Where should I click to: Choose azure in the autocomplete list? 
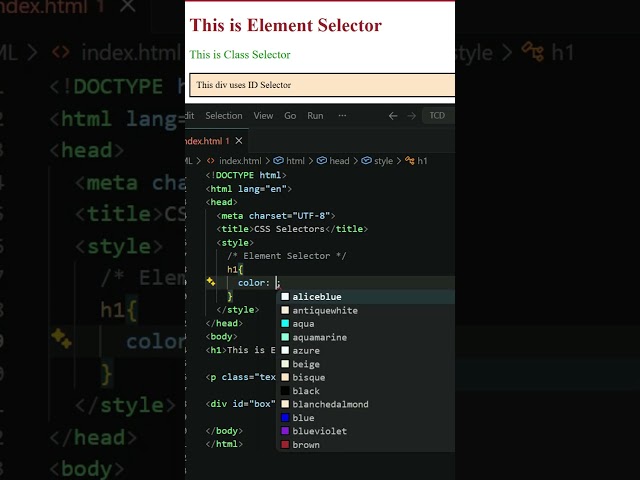[x=366, y=351]
